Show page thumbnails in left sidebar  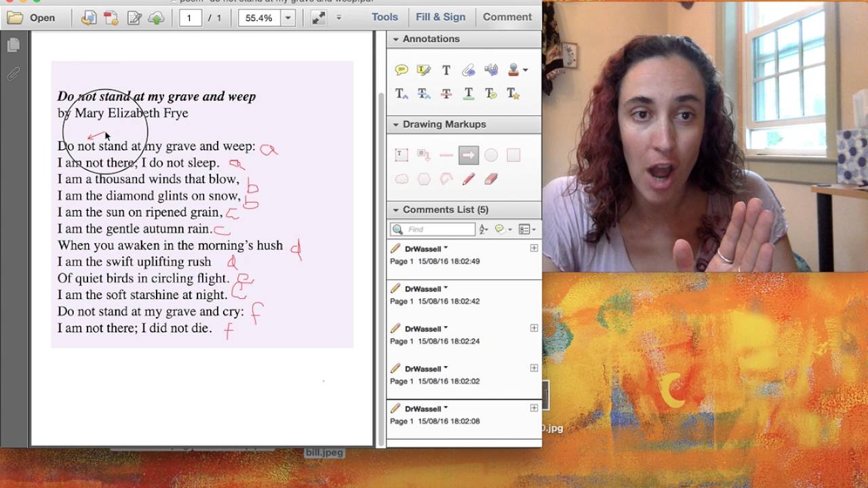click(x=13, y=45)
